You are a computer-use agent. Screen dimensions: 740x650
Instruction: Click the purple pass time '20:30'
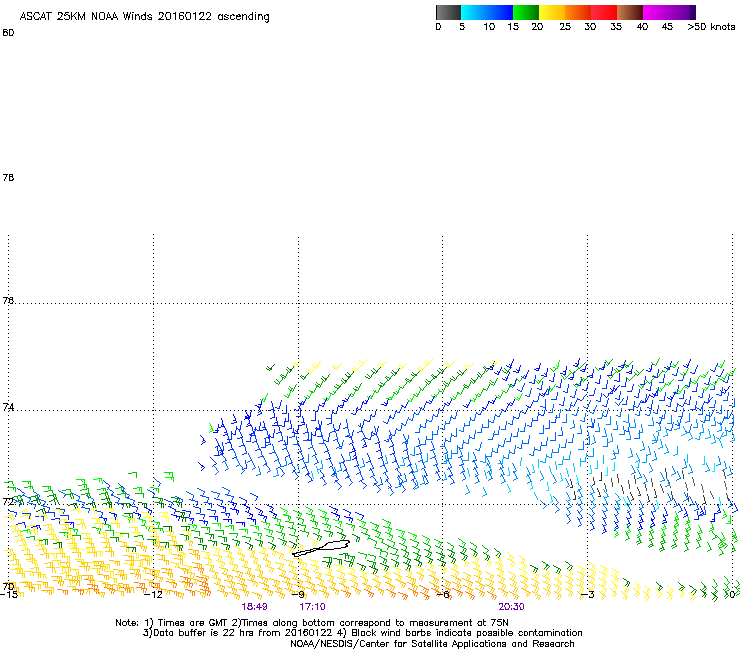[x=511, y=607]
